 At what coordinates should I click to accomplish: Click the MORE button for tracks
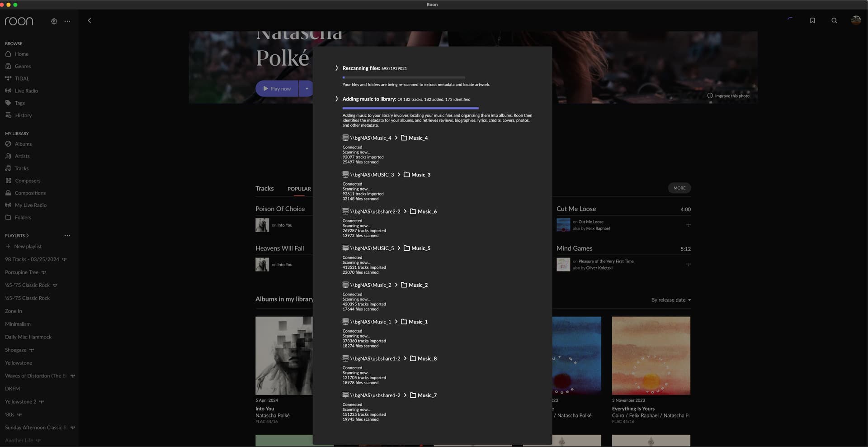point(679,188)
